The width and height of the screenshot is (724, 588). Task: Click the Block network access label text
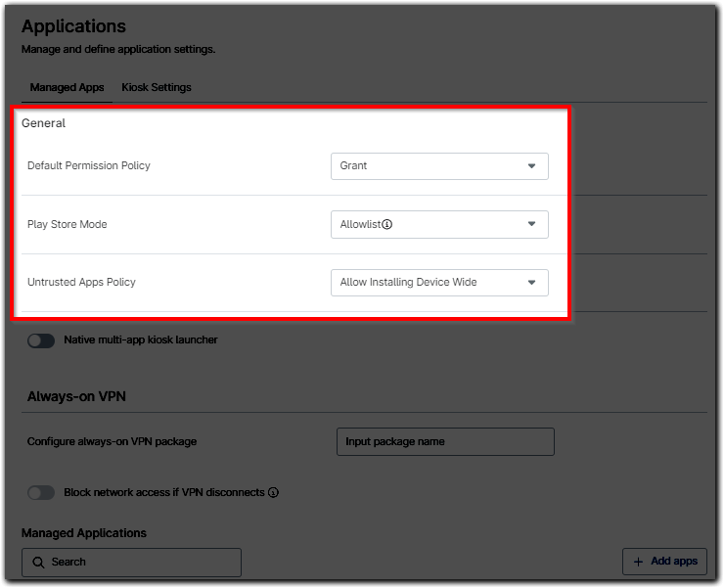click(163, 493)
